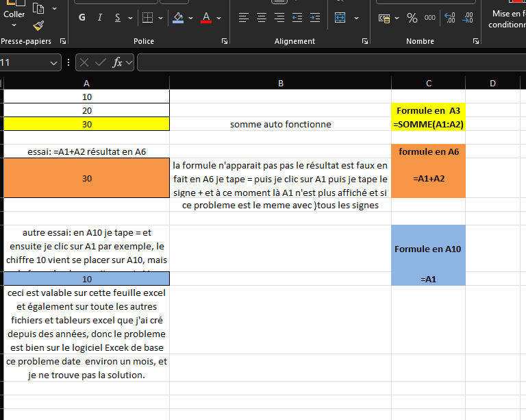Toggle italic formatting (I button)
Image resolution: width=526 pixels, height=420 pixels.
pyautogui.click(x=100, y=18)
